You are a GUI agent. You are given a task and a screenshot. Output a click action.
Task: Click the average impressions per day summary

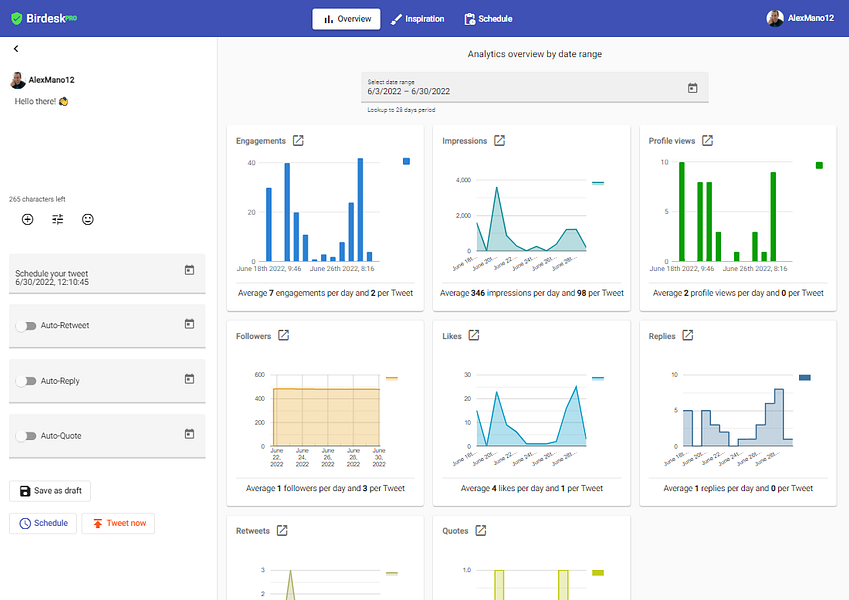tap(532, 293)
